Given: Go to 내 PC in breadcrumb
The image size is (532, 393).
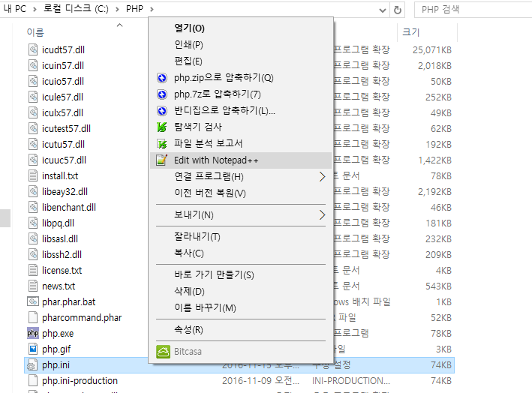Looking at the screenshot, I should (x=14, y=9).
